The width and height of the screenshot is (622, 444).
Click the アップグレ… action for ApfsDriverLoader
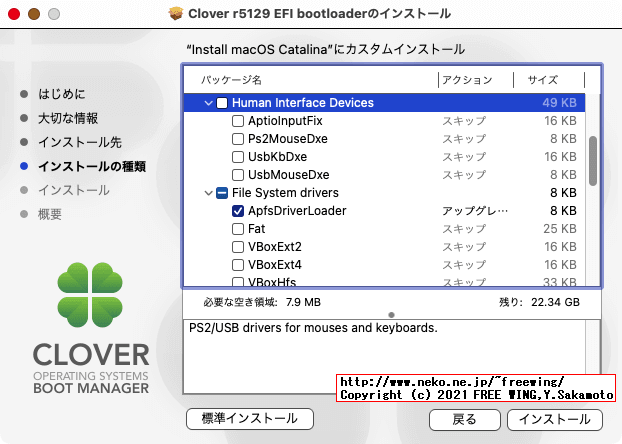pos(475,211)
